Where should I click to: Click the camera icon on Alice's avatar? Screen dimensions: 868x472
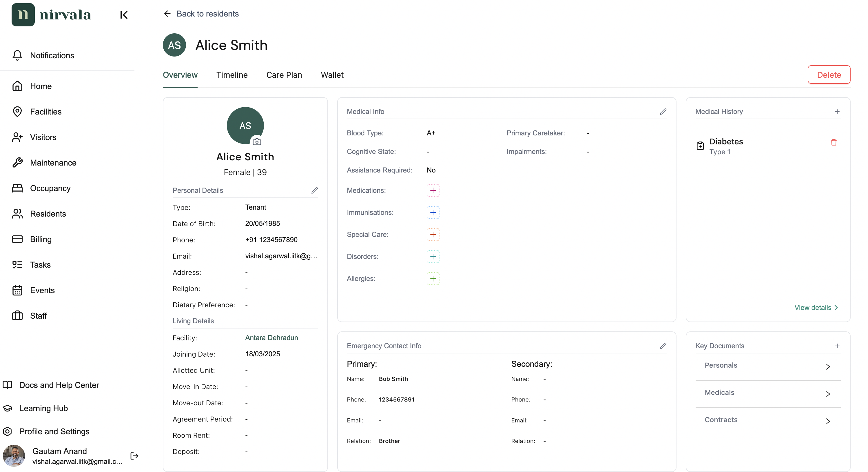pyautogui.click(x=257, y=142)
